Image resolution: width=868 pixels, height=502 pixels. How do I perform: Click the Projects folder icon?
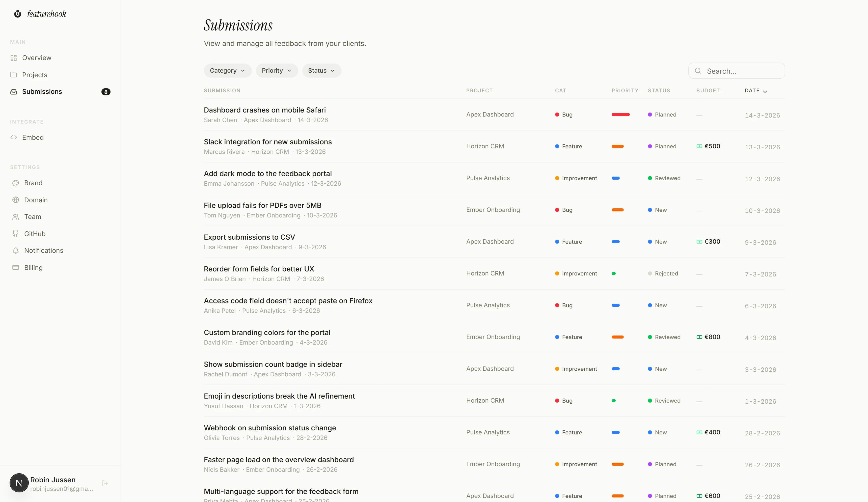click(13, 75)
